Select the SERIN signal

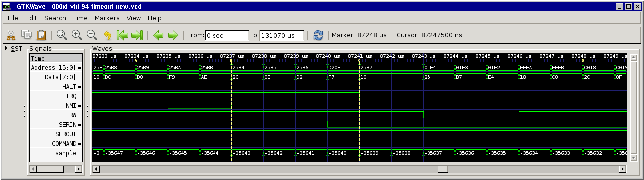(56, 125)
